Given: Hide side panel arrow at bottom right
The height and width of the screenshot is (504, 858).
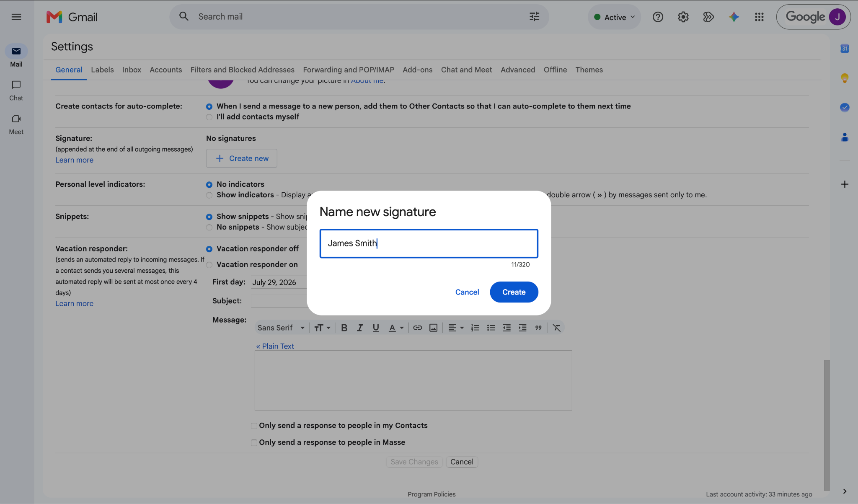Looking at the screenshot, I should pyautogui.click(x=845, y=491).
